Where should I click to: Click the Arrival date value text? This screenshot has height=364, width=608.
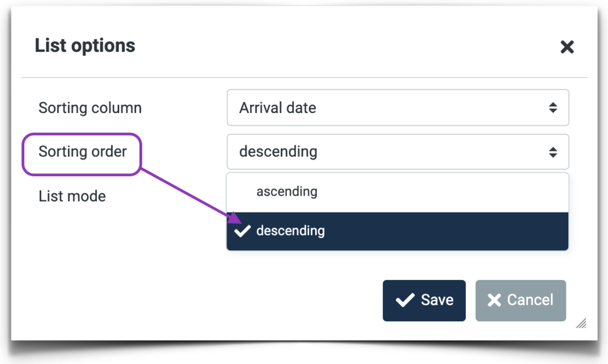coord(278,108)
